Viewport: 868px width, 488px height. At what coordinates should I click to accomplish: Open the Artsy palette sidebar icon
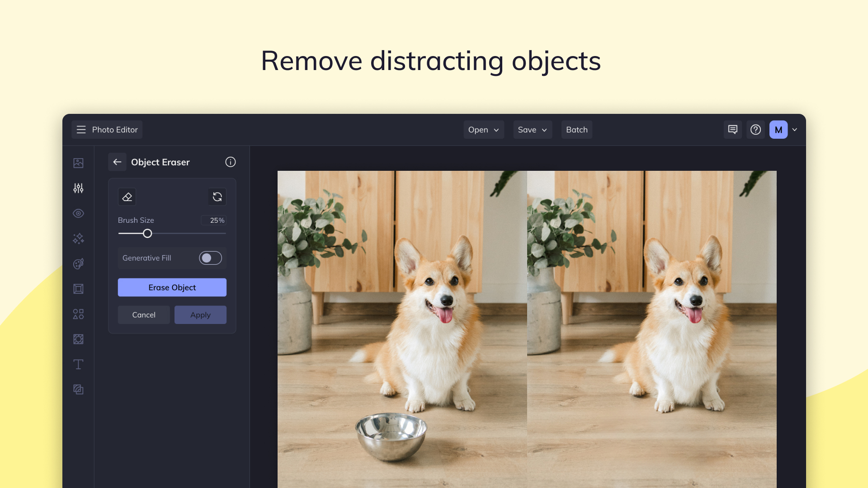tap(78, 264)
